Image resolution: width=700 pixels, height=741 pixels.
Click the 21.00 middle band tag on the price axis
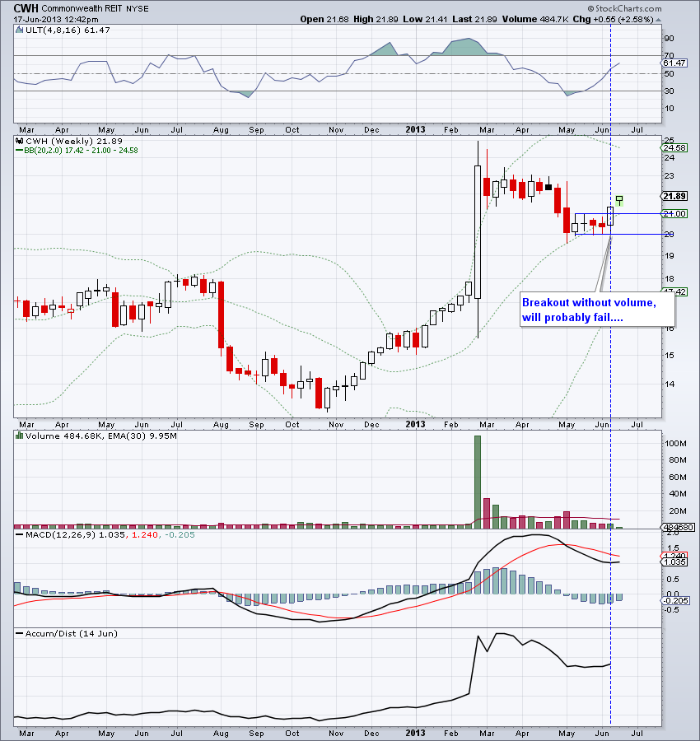(x=674, y=213)
